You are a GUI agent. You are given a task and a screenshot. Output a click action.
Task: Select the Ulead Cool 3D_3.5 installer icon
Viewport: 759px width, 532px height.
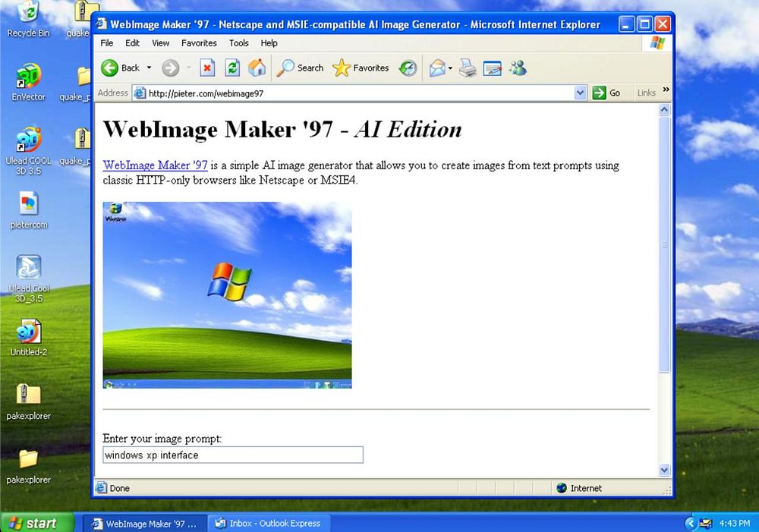pyautogui.click(x=29, y=279)
